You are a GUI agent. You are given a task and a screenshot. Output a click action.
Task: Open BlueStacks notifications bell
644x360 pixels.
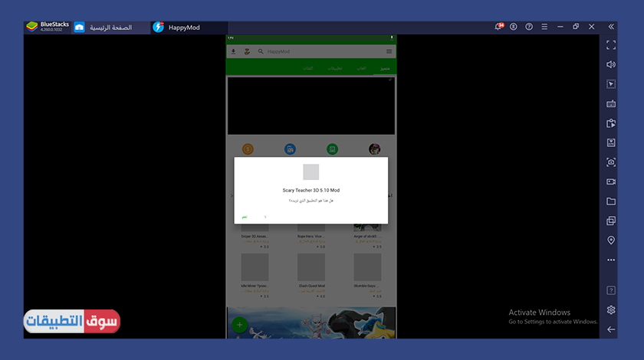click(498, 27)
